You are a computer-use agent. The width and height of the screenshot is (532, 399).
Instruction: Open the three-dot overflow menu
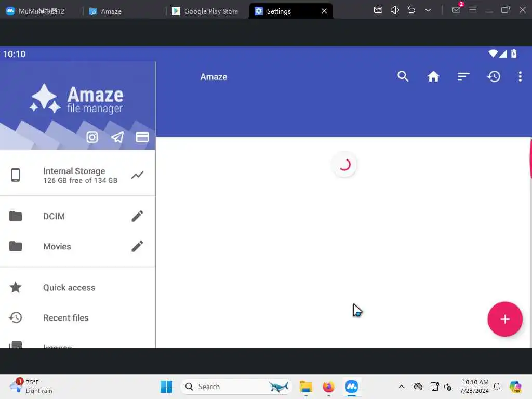pos(520,76)
